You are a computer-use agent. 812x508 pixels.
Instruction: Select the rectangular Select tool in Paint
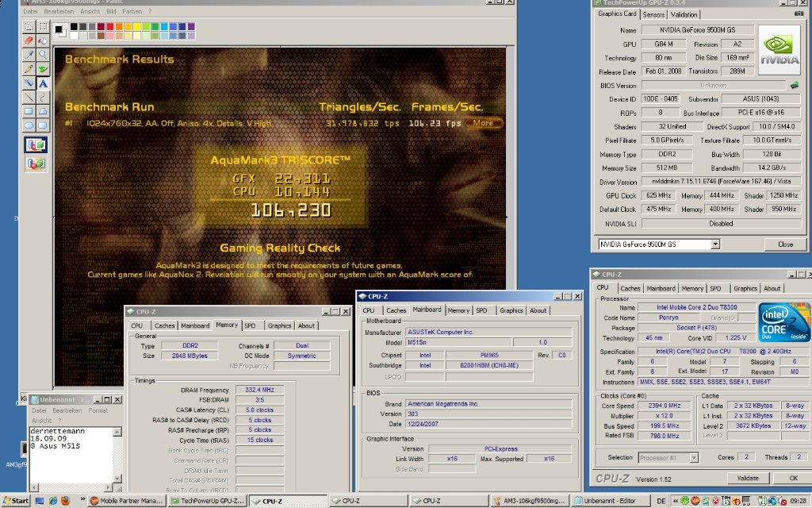[43, 26]
